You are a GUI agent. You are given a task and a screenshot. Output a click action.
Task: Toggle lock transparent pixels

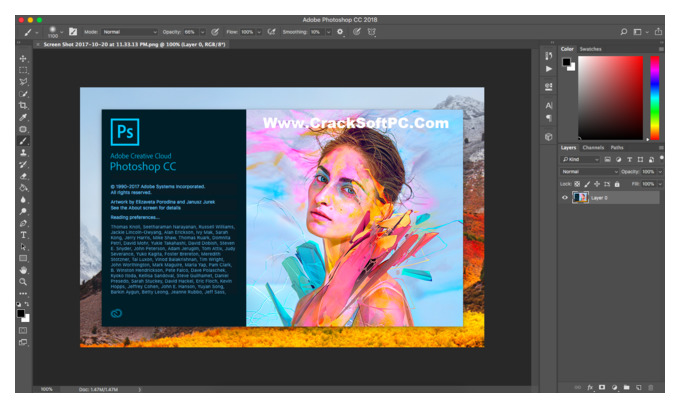[577, 184]
